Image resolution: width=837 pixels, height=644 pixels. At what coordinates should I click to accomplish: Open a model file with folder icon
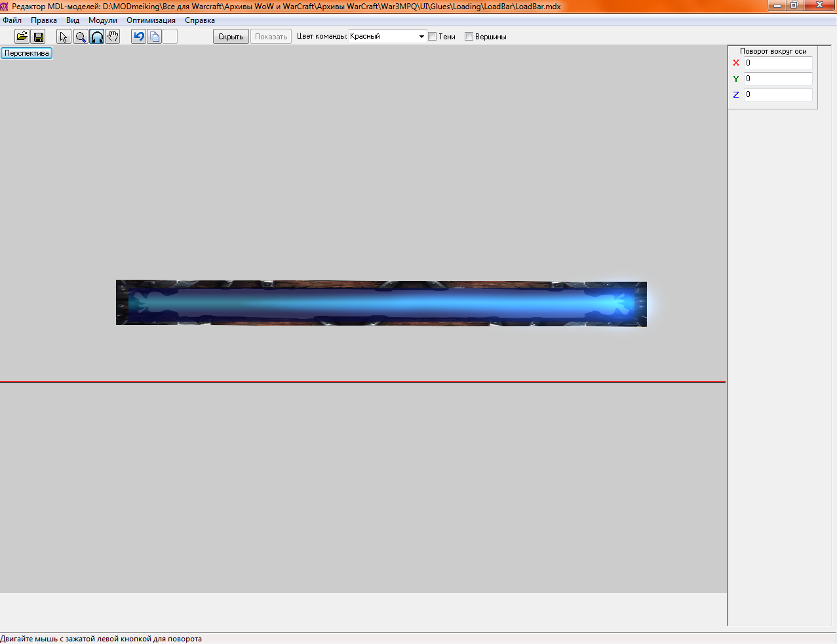22,37
